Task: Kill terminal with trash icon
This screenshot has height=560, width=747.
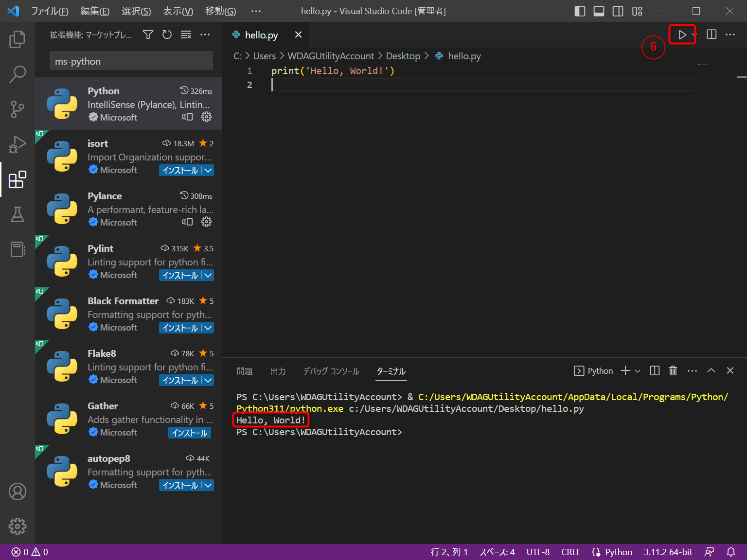Action: pos(673,371)
